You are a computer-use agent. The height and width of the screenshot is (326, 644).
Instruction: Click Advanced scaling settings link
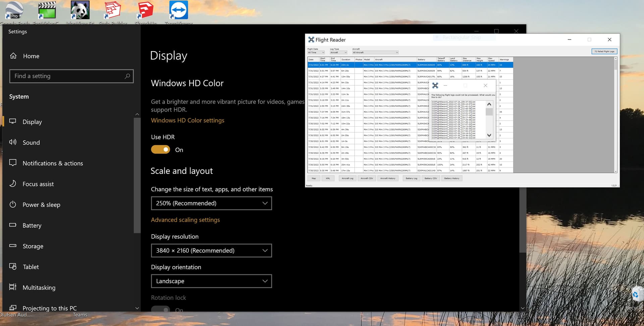[x=185, y=220]
